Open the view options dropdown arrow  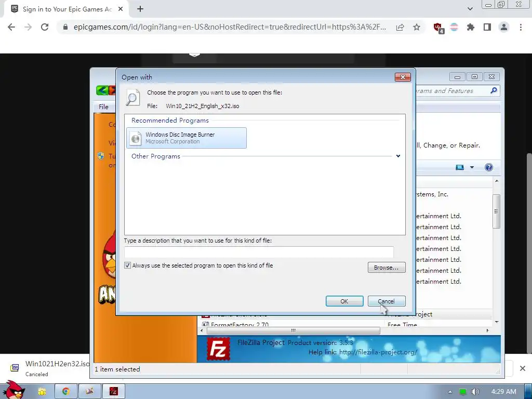pyautogui.click(x=472, y=167)
